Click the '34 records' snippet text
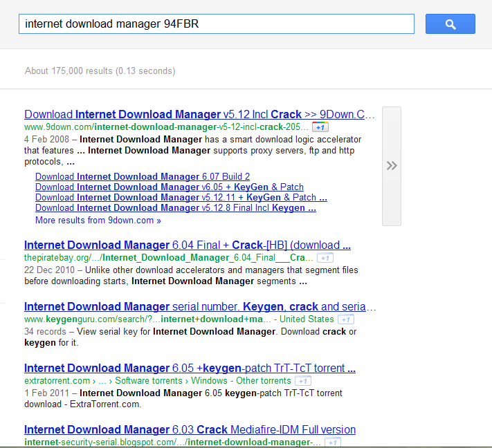The image size is (492, 448). [x=45, y=331]
